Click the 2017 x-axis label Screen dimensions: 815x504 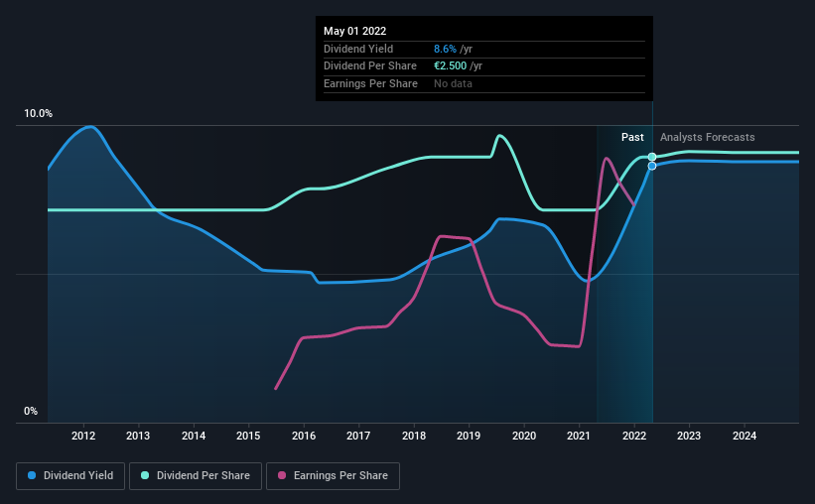(x=358, y=436)
